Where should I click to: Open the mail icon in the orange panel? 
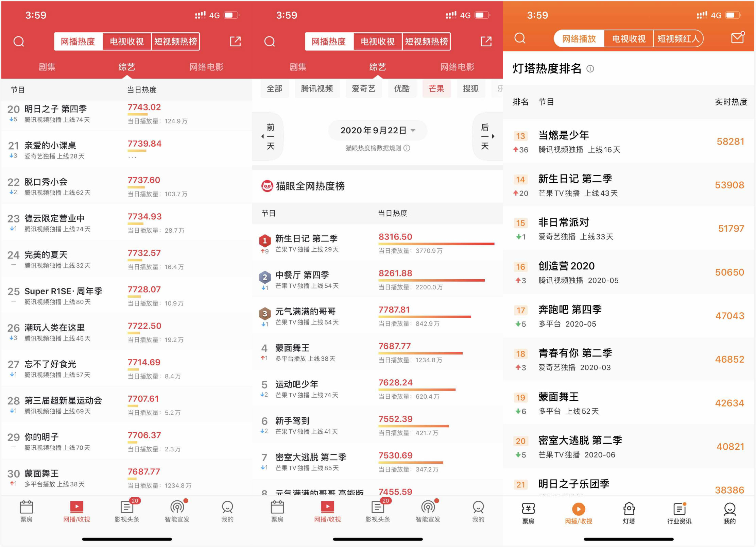[738, 37]
